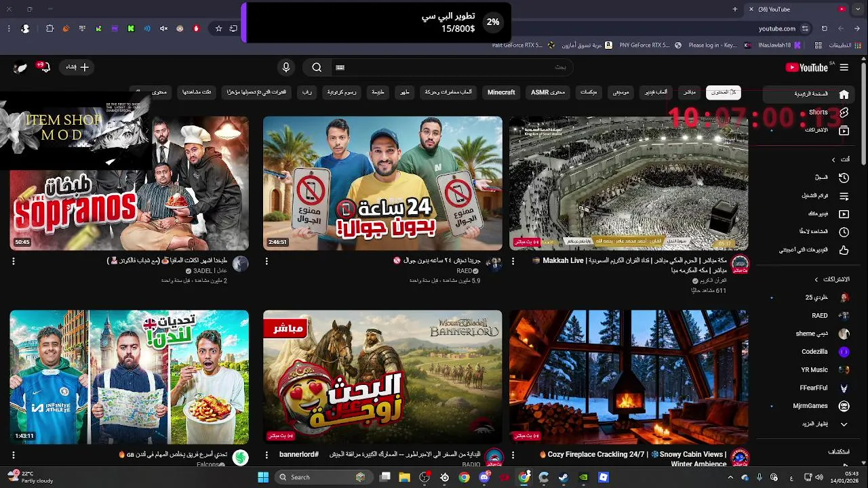This screenshot has height=488, width=868.
Task: Expand the أنت section chevron
Action: pos(833,159)
